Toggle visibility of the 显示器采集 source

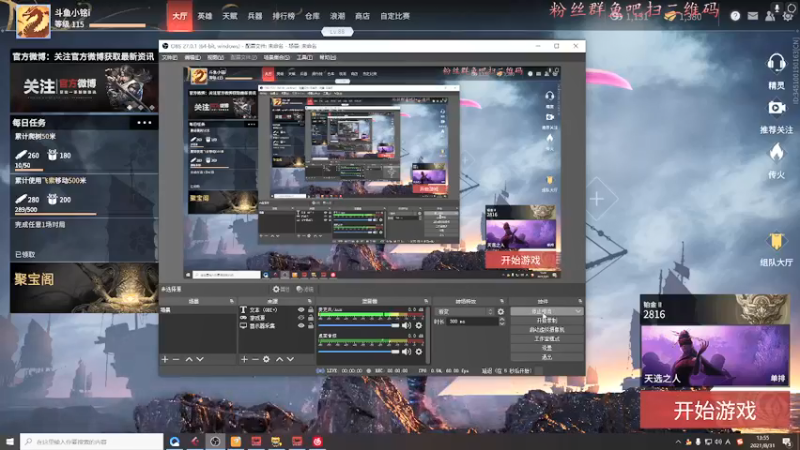click(301, 326)
